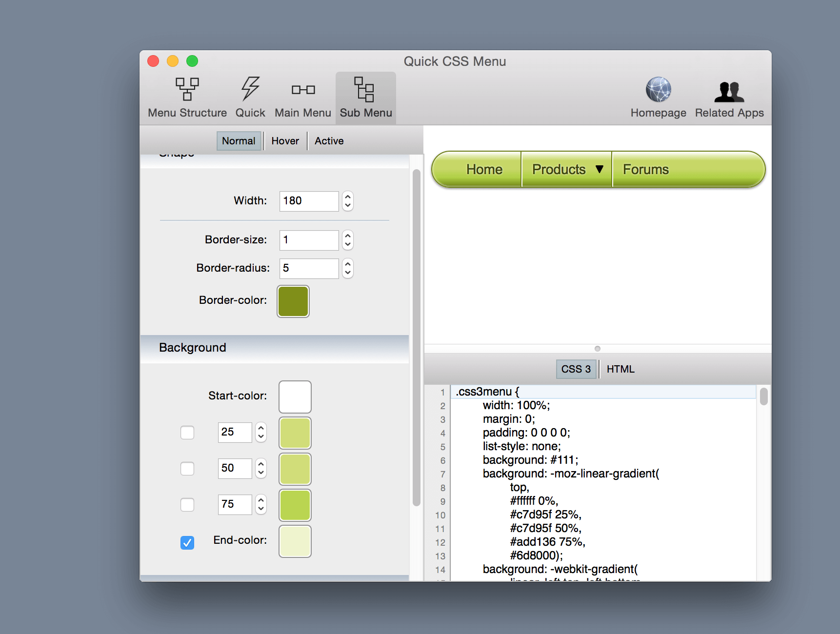Image resolution: width=840 pixels, height=634 pixels.
Task: Click the Background section header
Action: pyautogui.click(x=274, y=348)
